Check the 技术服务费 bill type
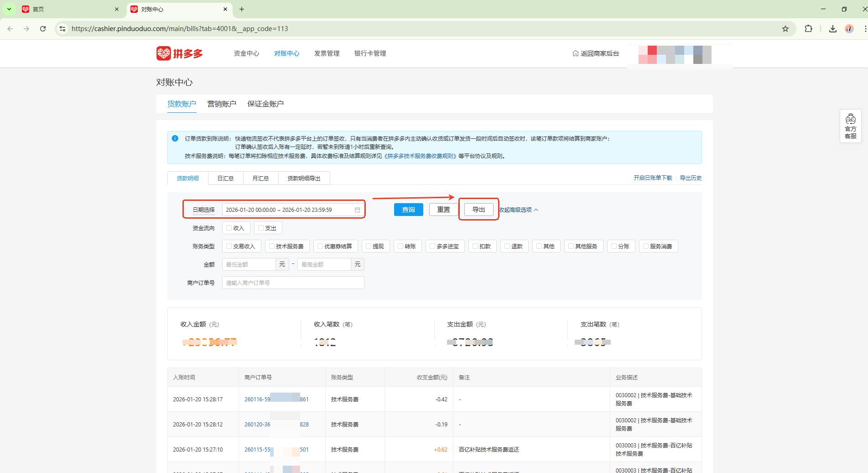The height and width of the screenshot is (473, 868). [272, 246]
